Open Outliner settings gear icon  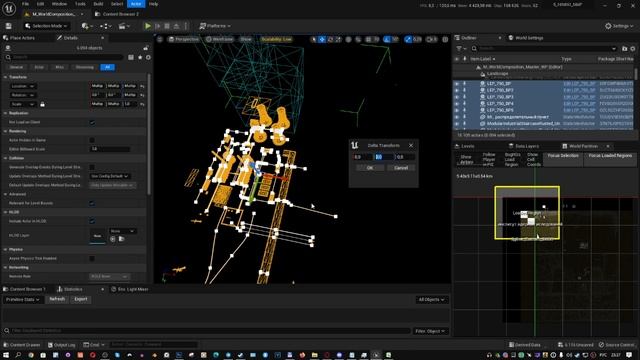(x=633, y=49)
